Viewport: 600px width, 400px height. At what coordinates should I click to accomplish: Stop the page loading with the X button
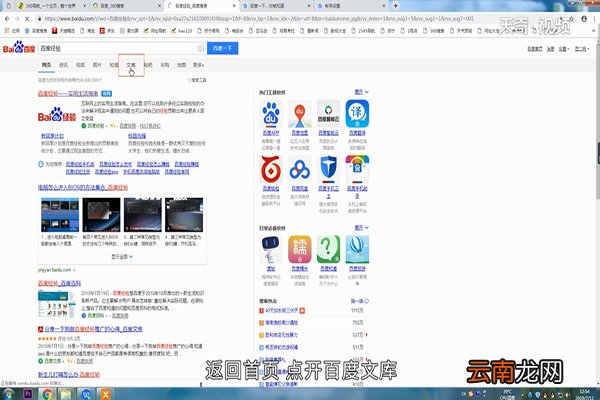click(x=27, y=19)
